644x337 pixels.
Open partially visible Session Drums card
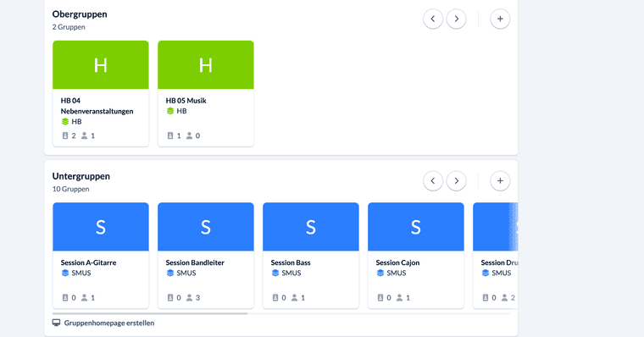(496, 256)
